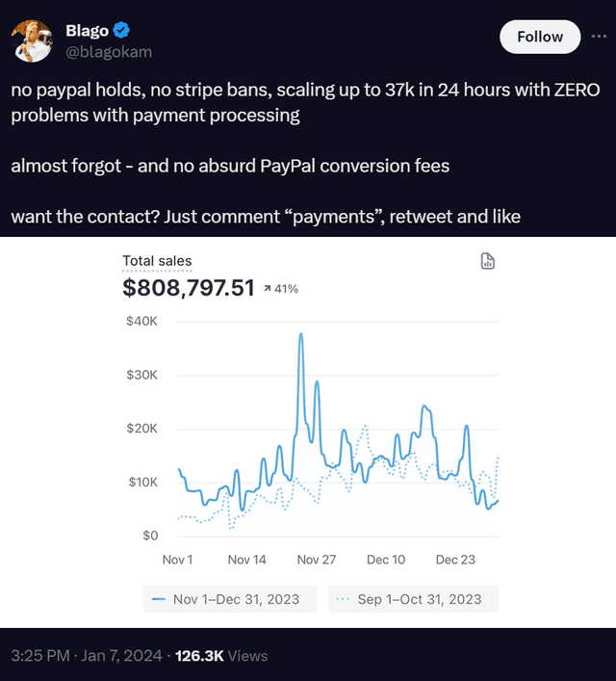Open the three-dot more options menu
The image size is (616, 681).
[x=599, y=37]
